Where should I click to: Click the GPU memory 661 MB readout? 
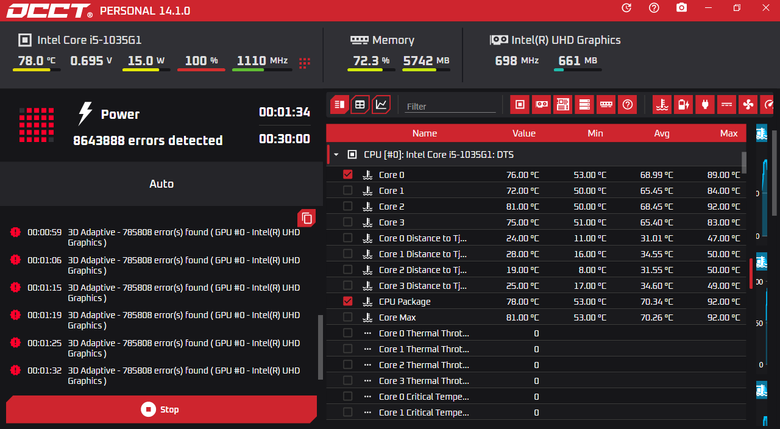point(578,61)
